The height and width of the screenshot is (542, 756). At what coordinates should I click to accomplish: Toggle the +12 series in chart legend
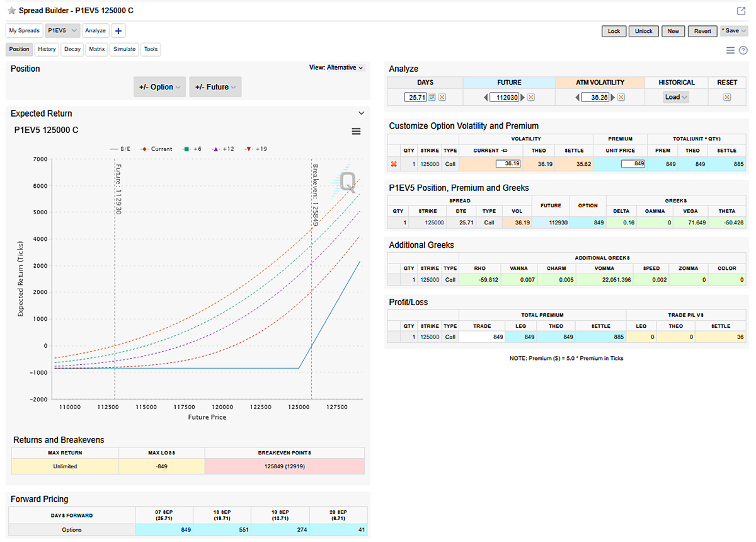click(x=224, y=149)
